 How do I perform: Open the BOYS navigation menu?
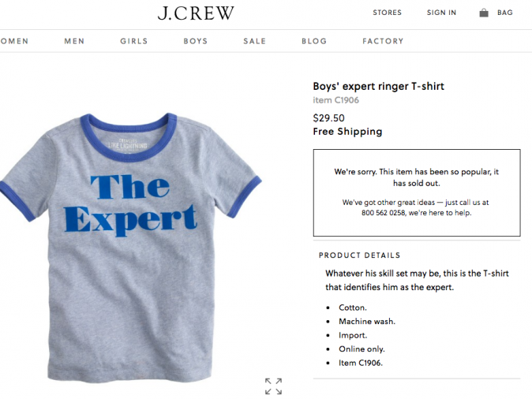coord(196,41)
